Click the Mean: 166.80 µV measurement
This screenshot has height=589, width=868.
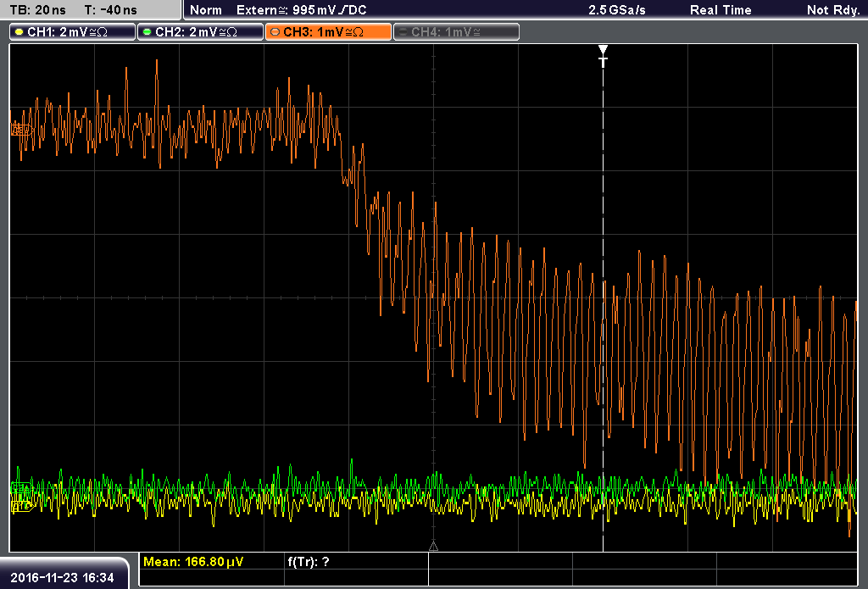coord(193,562)
